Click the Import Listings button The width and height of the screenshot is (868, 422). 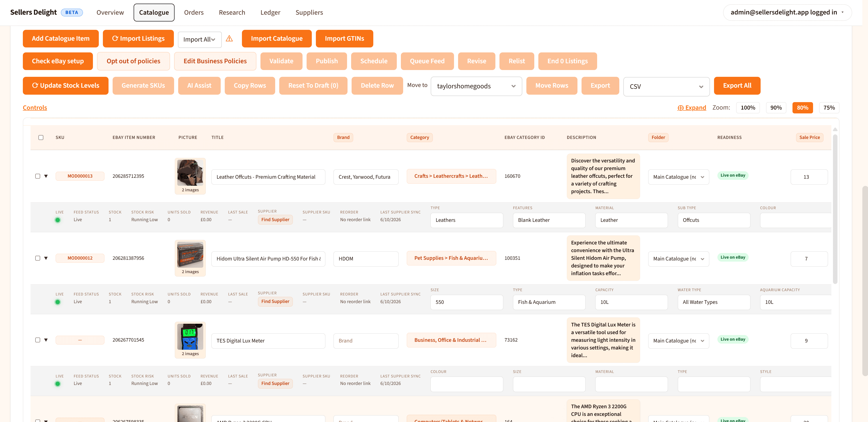[138, 38]
